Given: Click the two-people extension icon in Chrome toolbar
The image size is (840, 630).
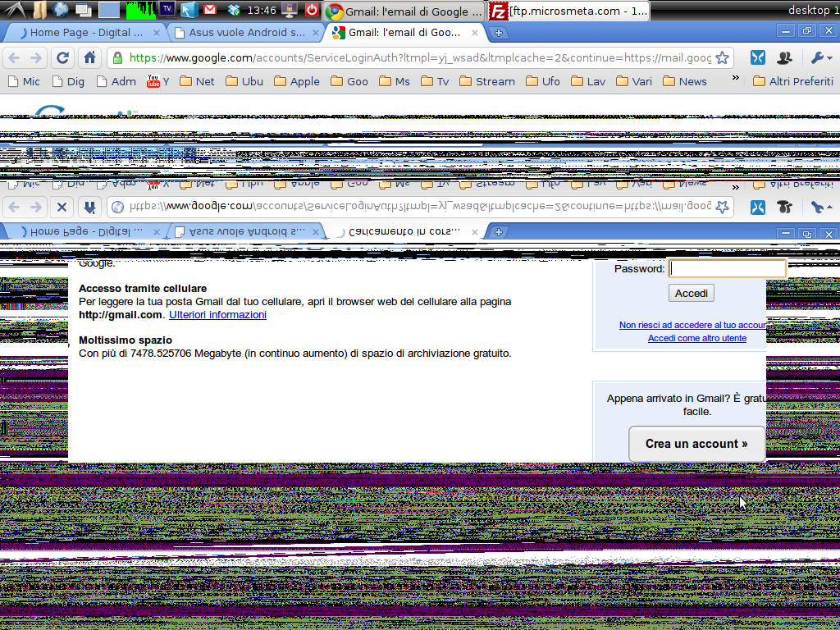Looking at the screenshot, I should (784, 57).
